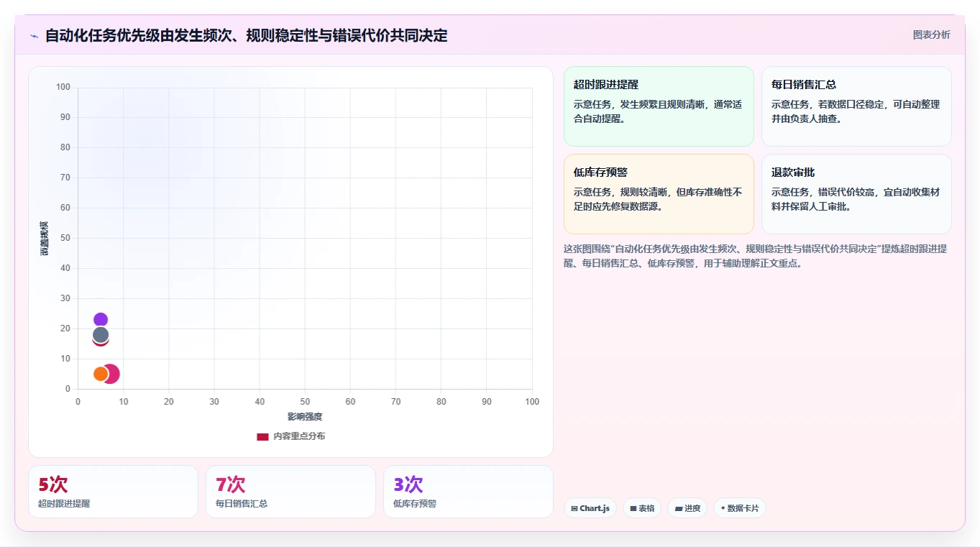The image size is (980, 547).
Task: Select the purple bubble in the chart
Action: [101, 320]
